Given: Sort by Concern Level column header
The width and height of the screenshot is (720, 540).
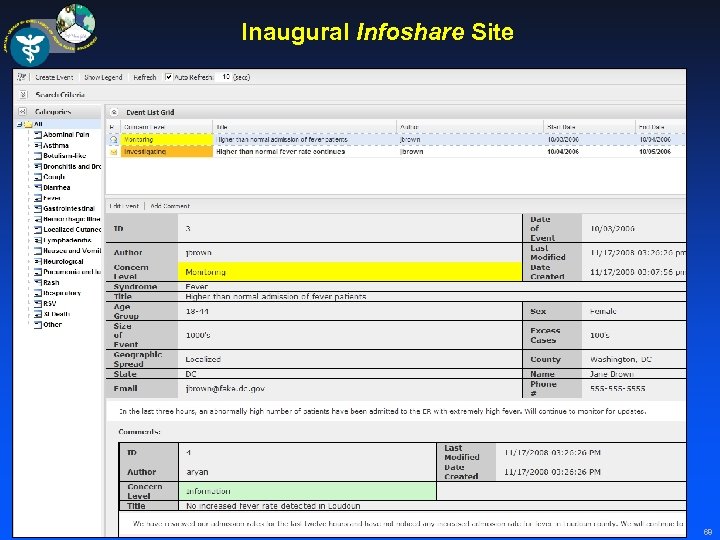Looking at the screenshot, I should [x=166, y=127].
